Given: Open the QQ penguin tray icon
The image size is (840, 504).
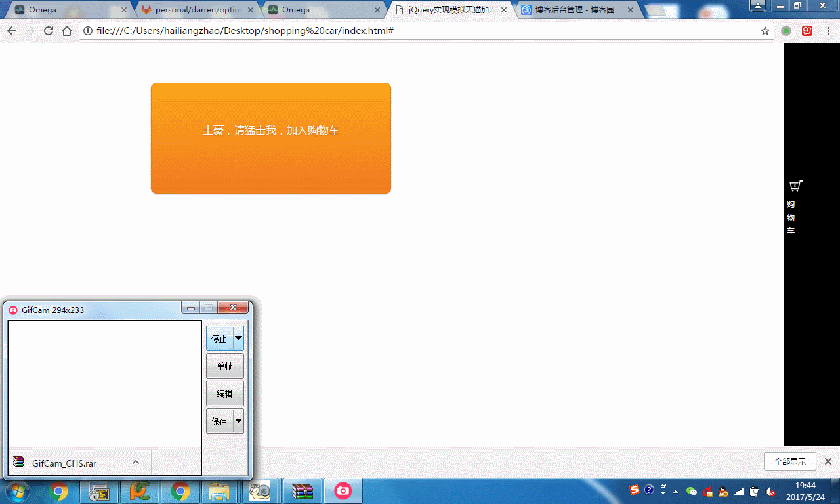Looking at the screenshot, I should pyautogui.click(x=723, y=491).
